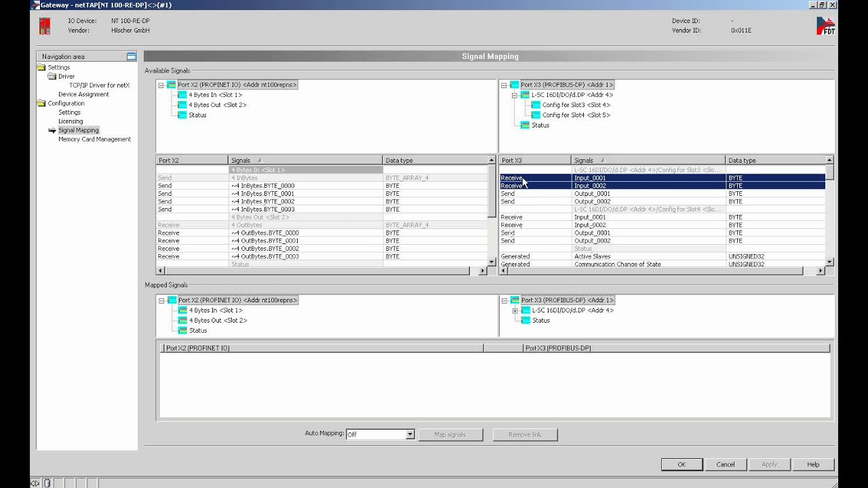868x488 pixels.
Task: Collapse Port X3 node in Available Signals
Action: click(x=504, y=85)
